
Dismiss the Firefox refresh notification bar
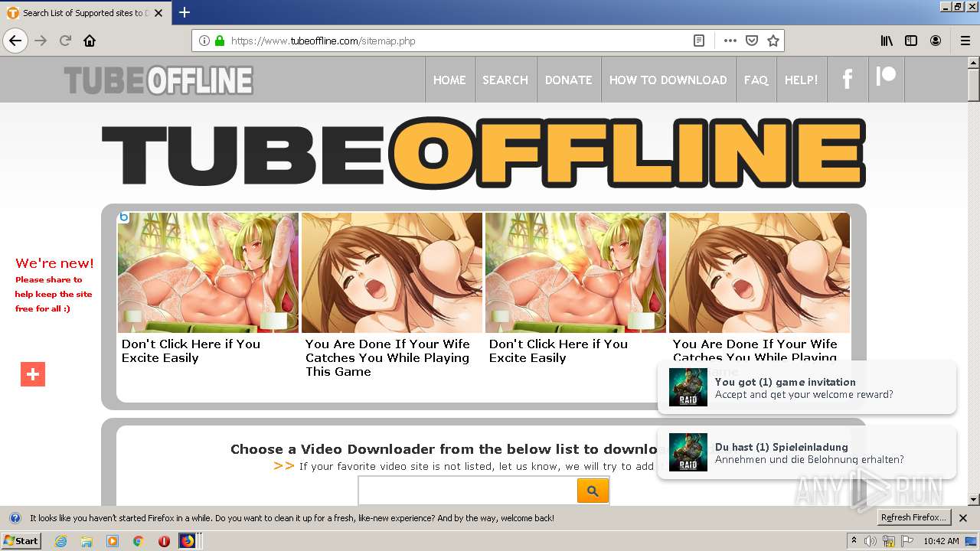tap(963, 518)
